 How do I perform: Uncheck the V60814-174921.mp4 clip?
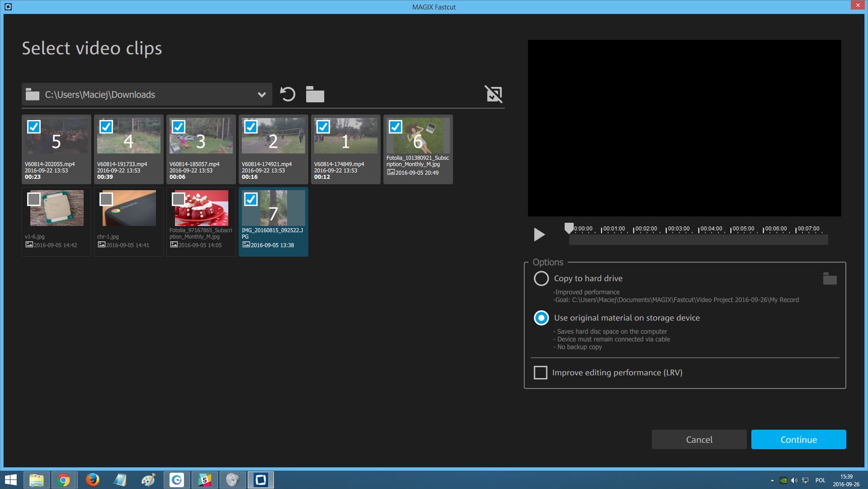coord(251,127)
